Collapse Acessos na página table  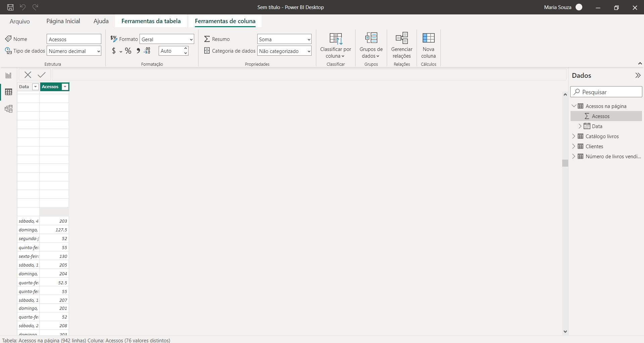[574, 106]
